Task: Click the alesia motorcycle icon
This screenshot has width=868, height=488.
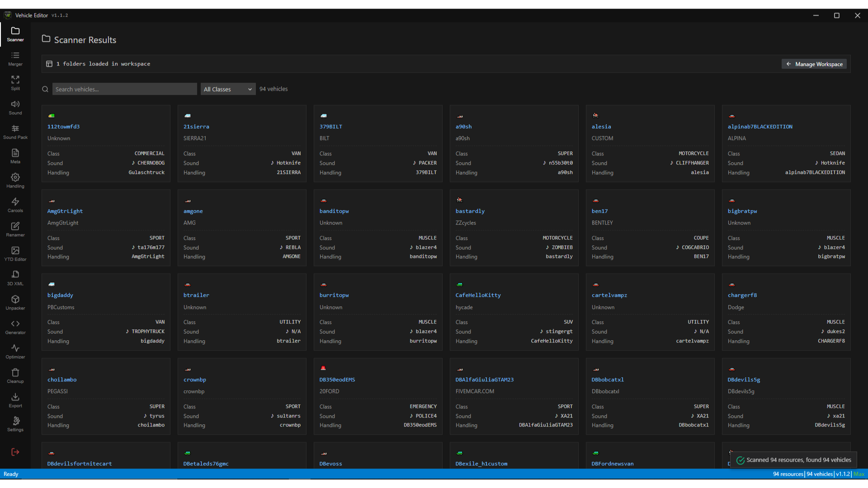Action: point(595,115)
